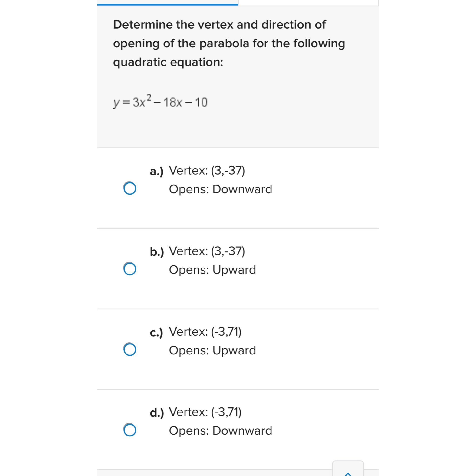476x476 pixels.
Task: Click the option label 'd.)'
Action: (157, 413)
